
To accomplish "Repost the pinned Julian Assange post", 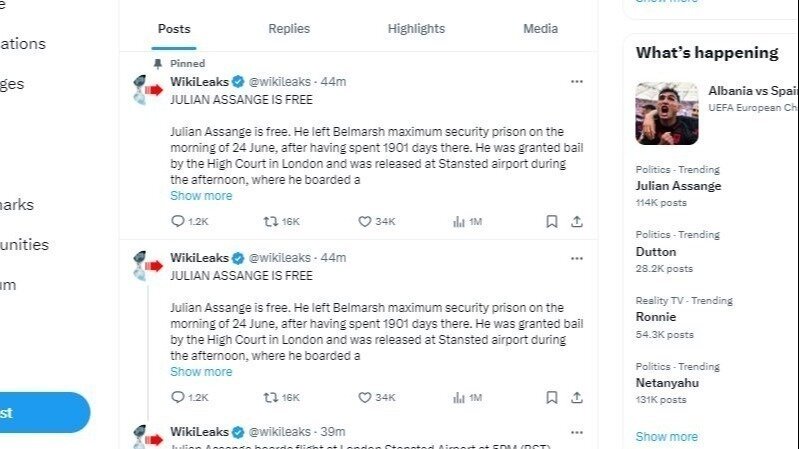I will (270, 222).
